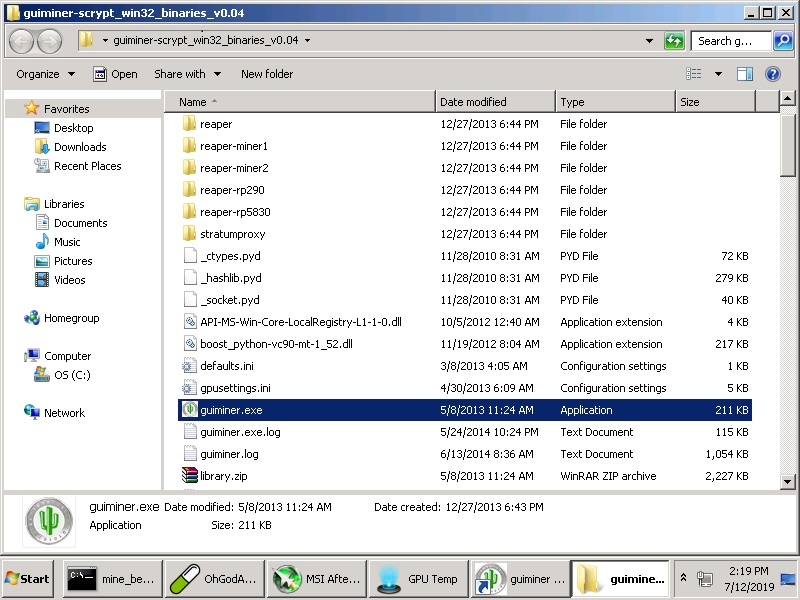Select Libraries in navigation pane
The height and width of the screenshot is (600, 800).
point(64,204)
